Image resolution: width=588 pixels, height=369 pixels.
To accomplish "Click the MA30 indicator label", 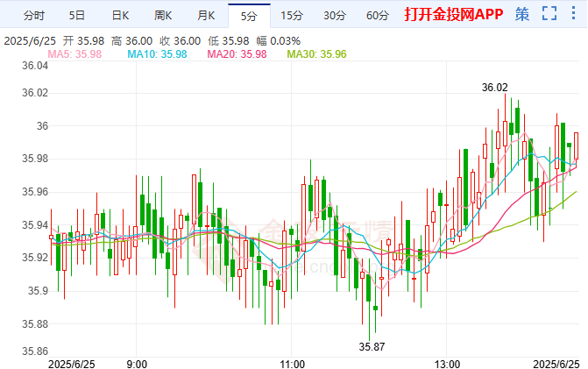I will point(316,54).
